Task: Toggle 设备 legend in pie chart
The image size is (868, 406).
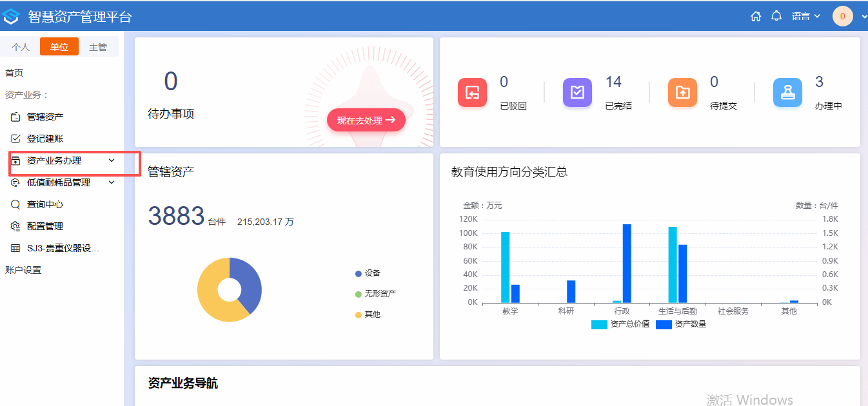Action: 368,273
